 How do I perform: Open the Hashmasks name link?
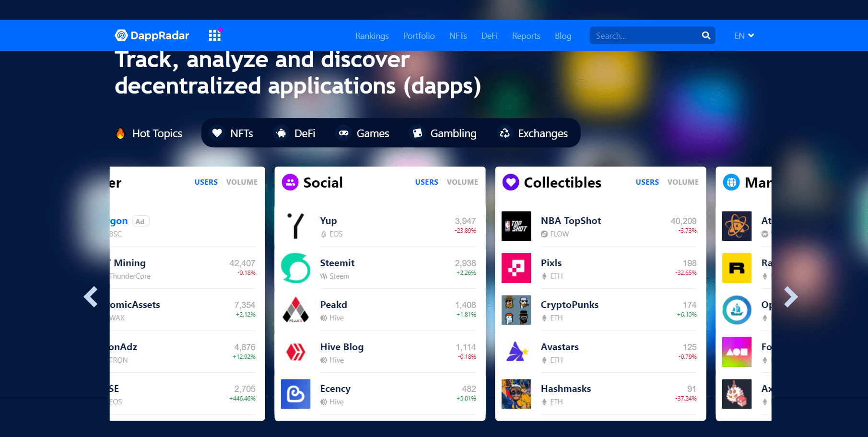pos(566,389)
